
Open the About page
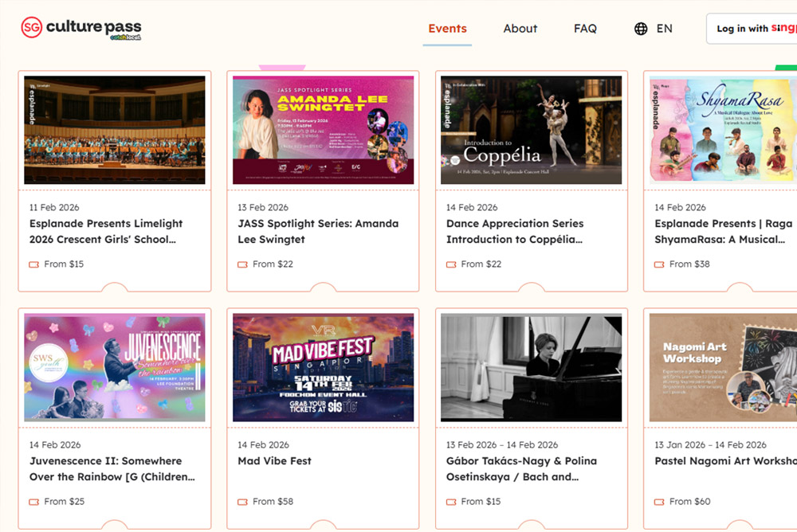(x=520, y=29)
